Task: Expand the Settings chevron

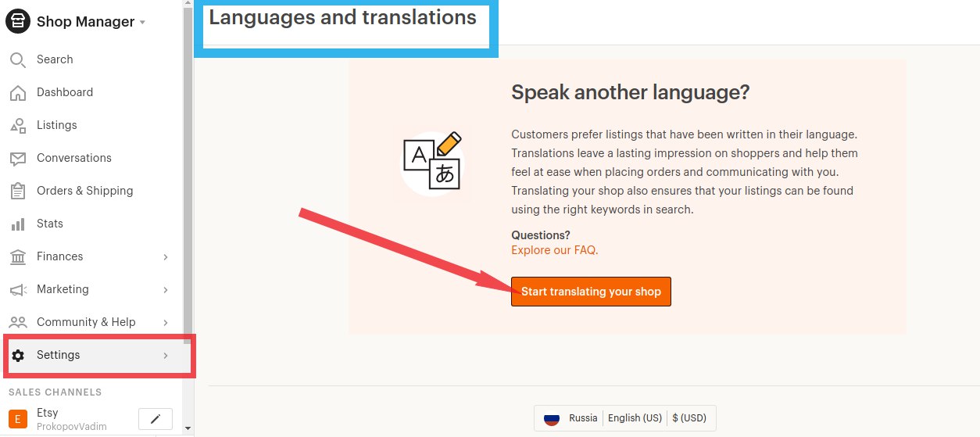Action: (x=165, y=355)
